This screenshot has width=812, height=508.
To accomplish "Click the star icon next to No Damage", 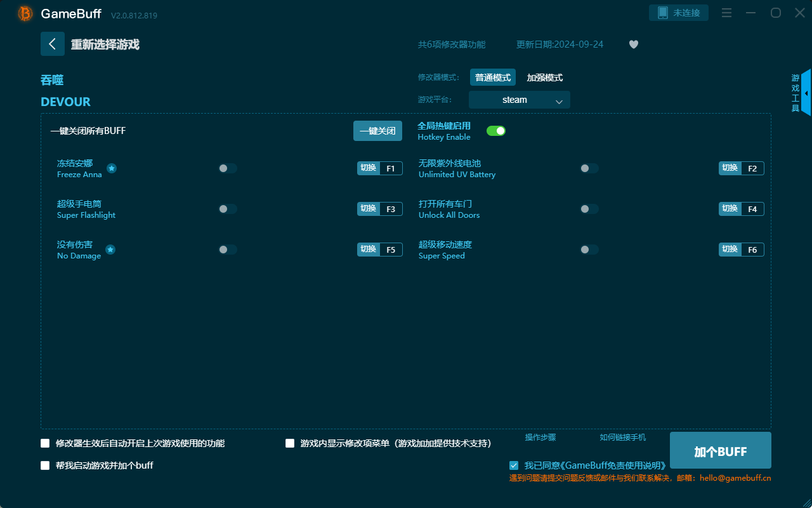I will pyautogui.click(x=110, y=250).
